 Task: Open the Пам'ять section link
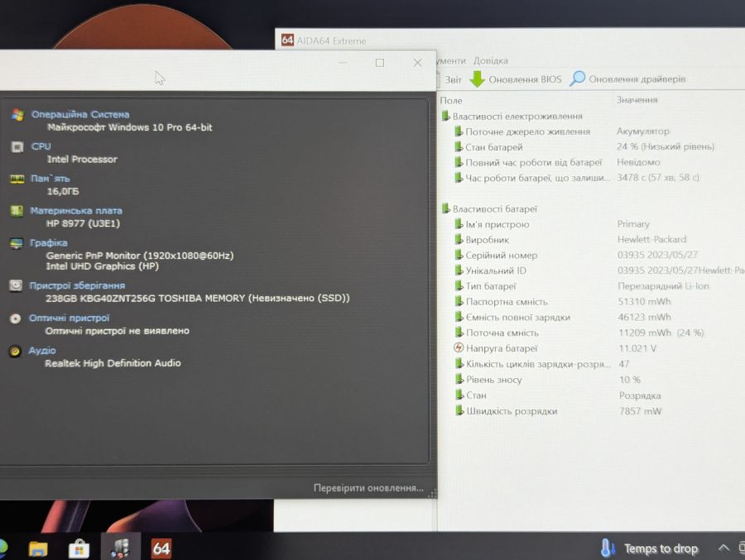coord(50,179)
